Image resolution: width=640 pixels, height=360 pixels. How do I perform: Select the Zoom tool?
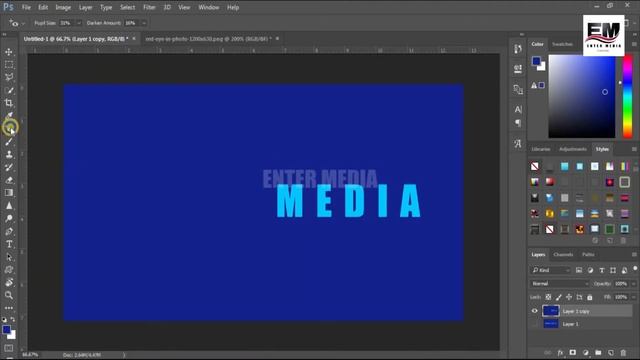point(9,295)
